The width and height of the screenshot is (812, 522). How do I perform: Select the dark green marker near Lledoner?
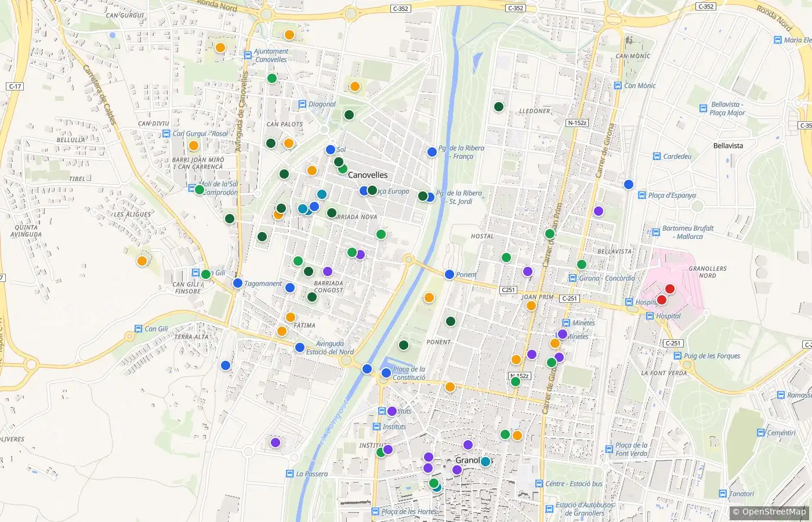pos(499,107)
